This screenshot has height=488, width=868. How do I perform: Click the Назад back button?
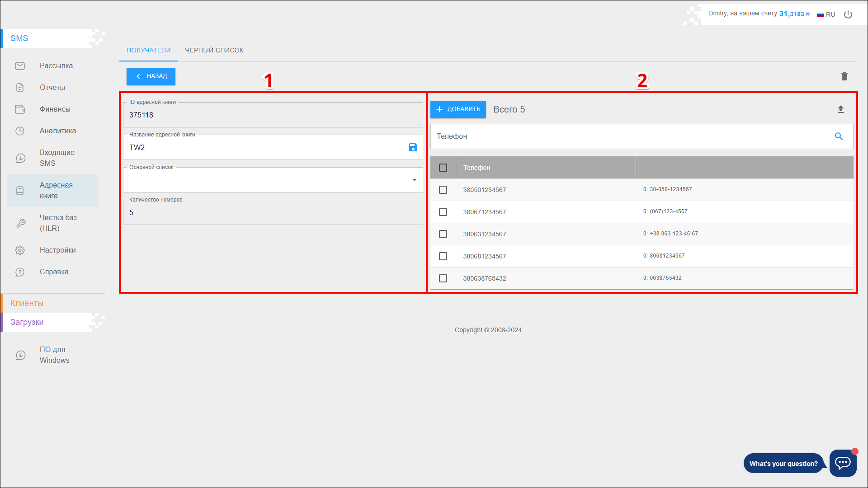(x=151, y=76)
